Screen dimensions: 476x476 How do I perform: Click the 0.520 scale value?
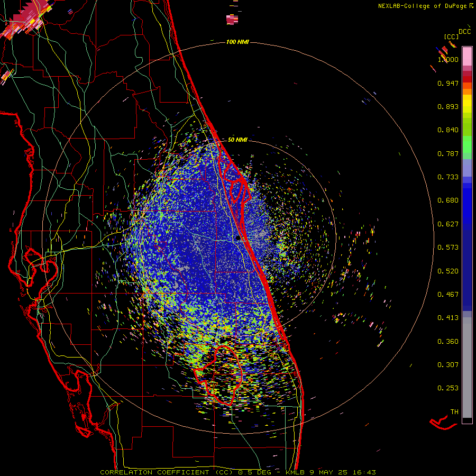coord(448,271)
